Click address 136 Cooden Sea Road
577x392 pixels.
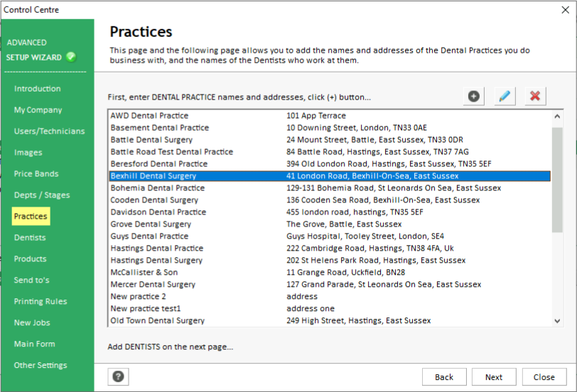tap(383, 200)
